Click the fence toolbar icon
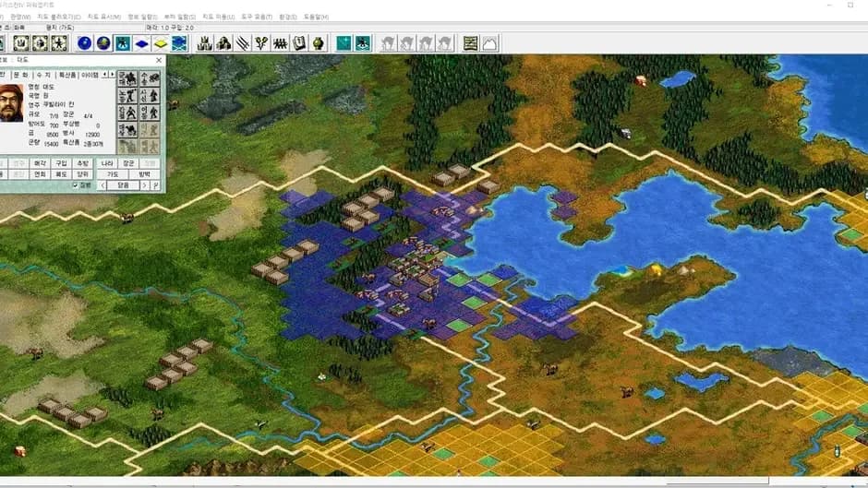 pos(281,43)
